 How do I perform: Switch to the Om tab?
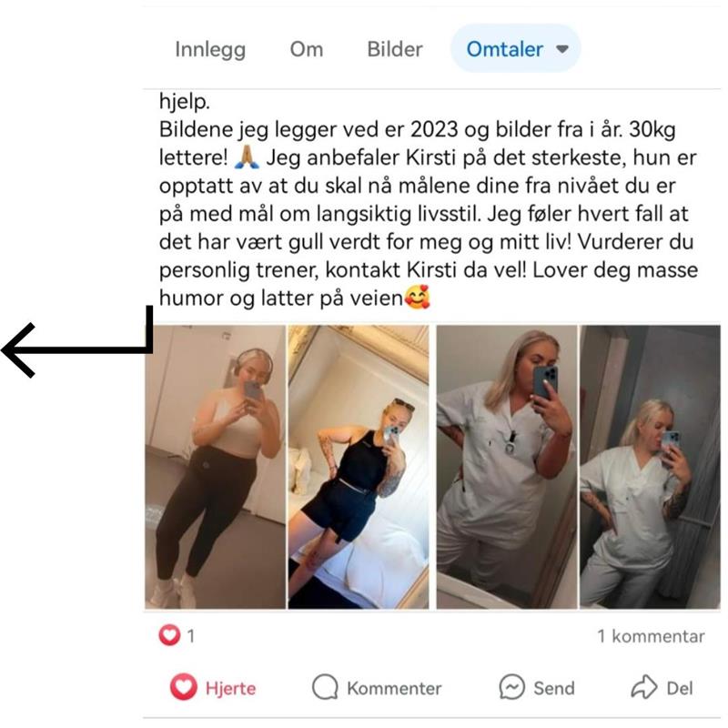pos(307,49)
